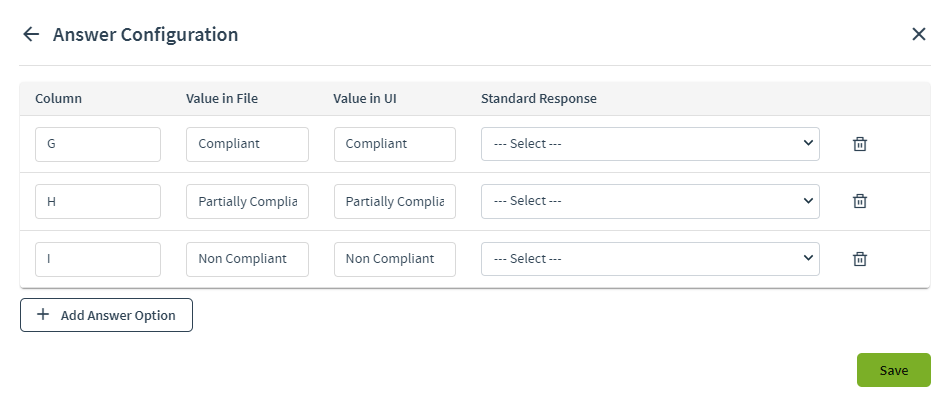Click Value in UI field reading Compliant
Screen dimensions: 946x396
(395, 144)
